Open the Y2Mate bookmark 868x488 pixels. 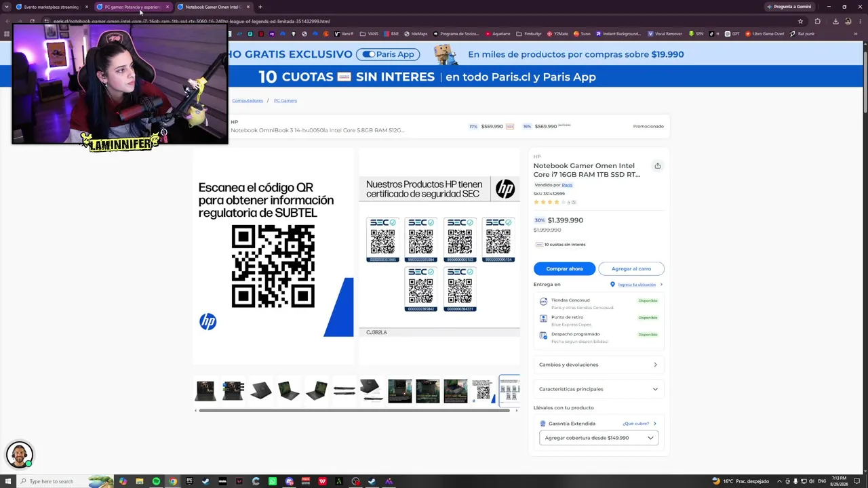(x=557, y=34)
